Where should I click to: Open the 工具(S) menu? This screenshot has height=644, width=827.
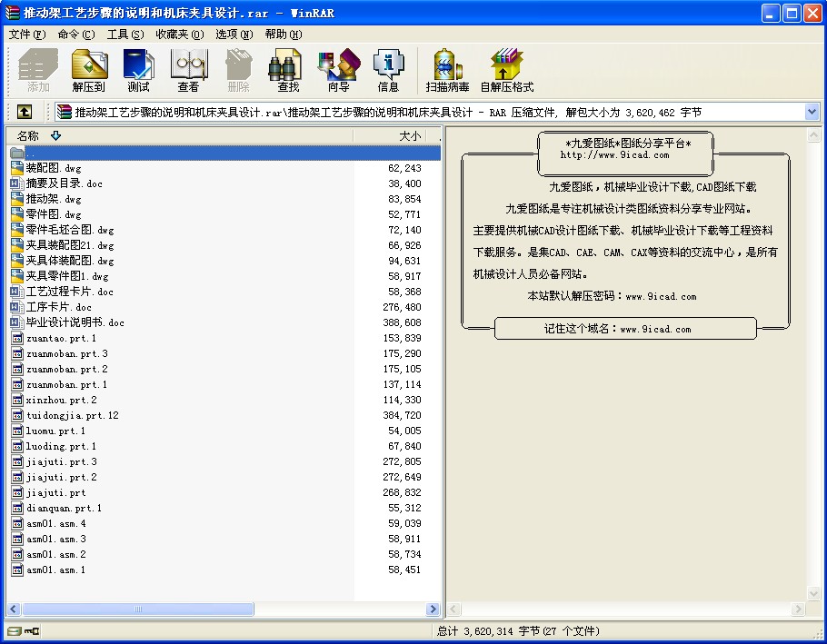[125, 35]
